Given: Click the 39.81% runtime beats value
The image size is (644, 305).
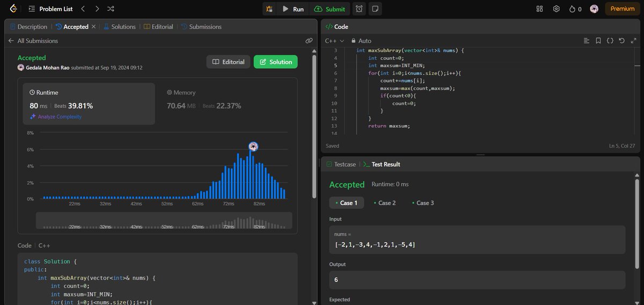Looking at the screenshot, I should (x=80, y=106).
